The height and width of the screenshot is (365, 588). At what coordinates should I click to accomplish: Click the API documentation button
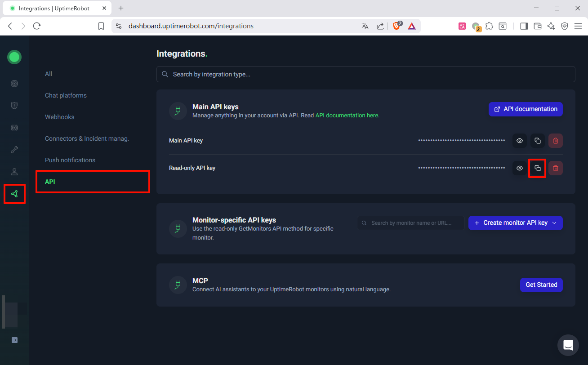point(526,109)
